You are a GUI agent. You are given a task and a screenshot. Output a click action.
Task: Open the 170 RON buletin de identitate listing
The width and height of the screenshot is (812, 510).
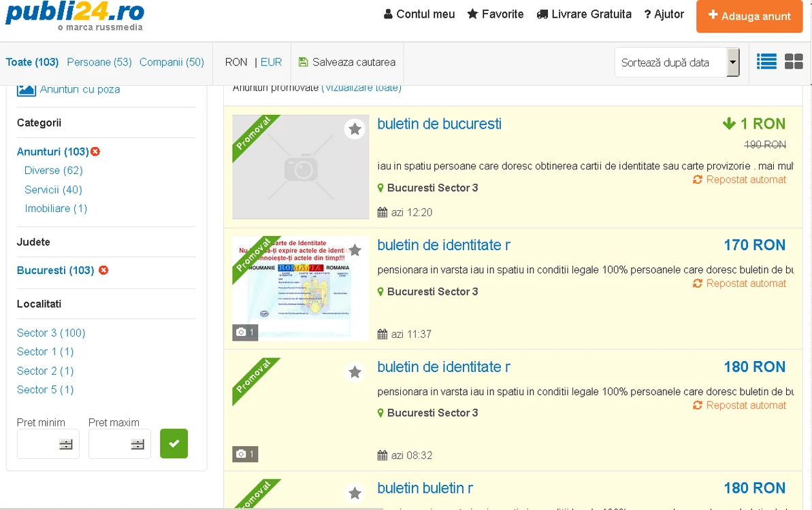(x=444, y=245)
